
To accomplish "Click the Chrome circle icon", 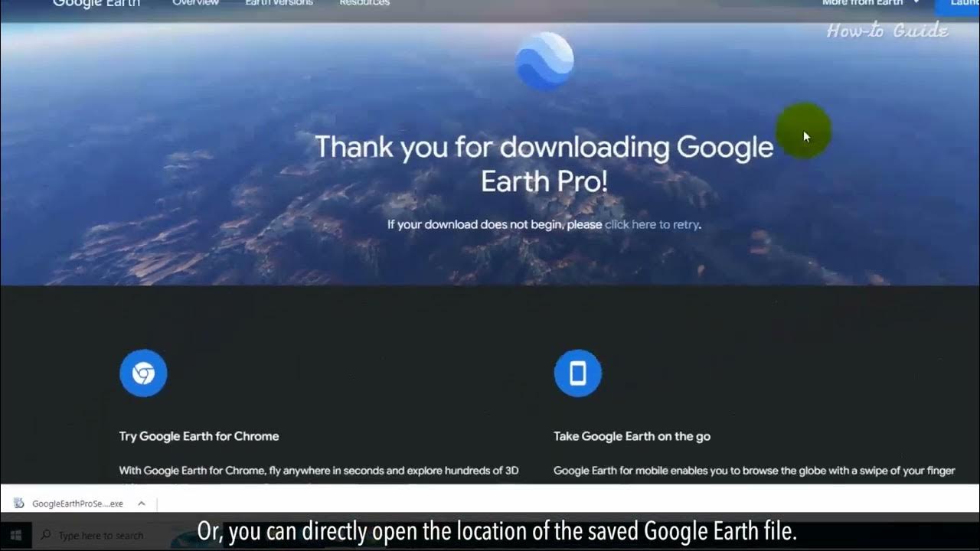I will click(143, 373).
